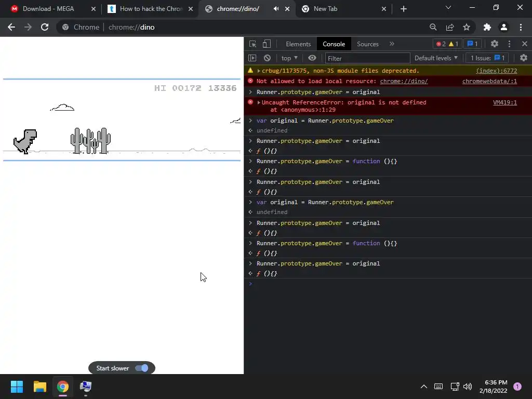Show hidden system tray icons
This screenshot has height=399, width=532.
(424, 387)
